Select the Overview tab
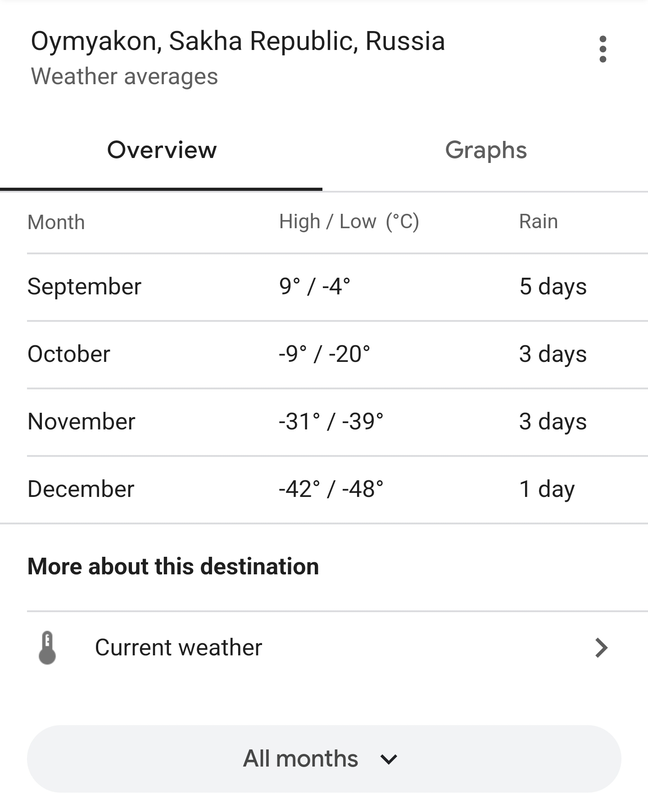Screen dimensions: 648x812 pos(162,150)
